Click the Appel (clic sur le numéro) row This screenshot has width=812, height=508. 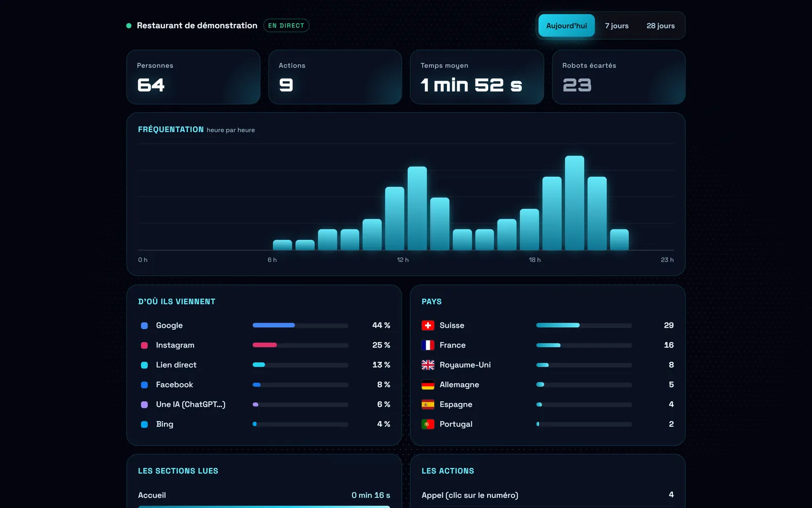pos(548,495)
